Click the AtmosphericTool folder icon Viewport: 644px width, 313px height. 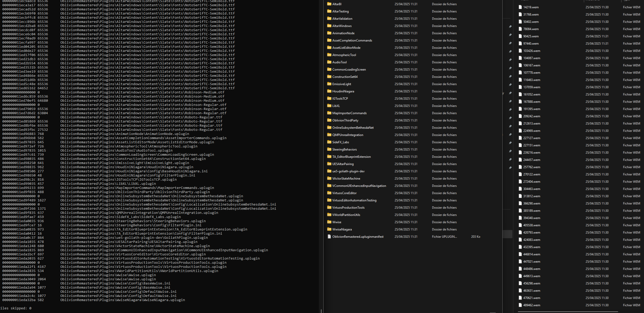click(329, 55)
